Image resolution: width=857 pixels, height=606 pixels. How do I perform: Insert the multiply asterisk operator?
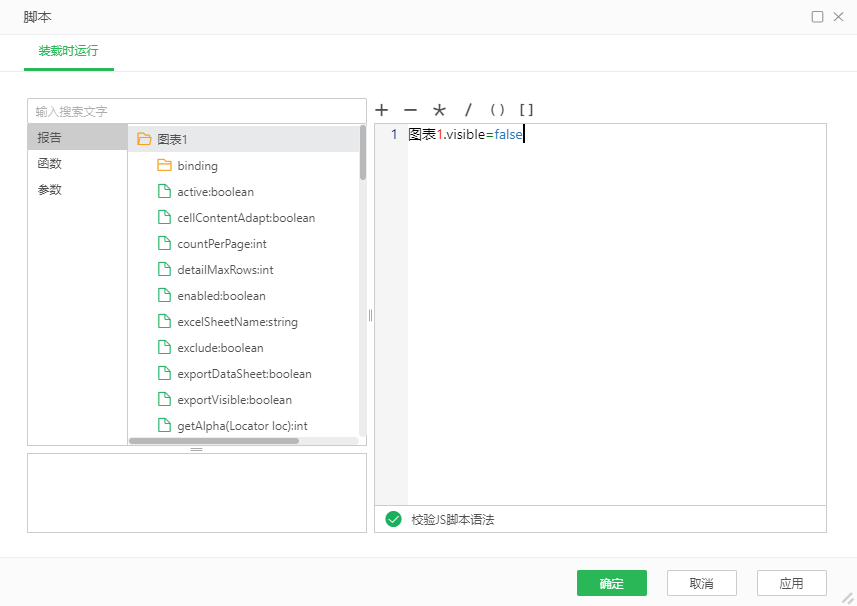(x=439, y=110)
